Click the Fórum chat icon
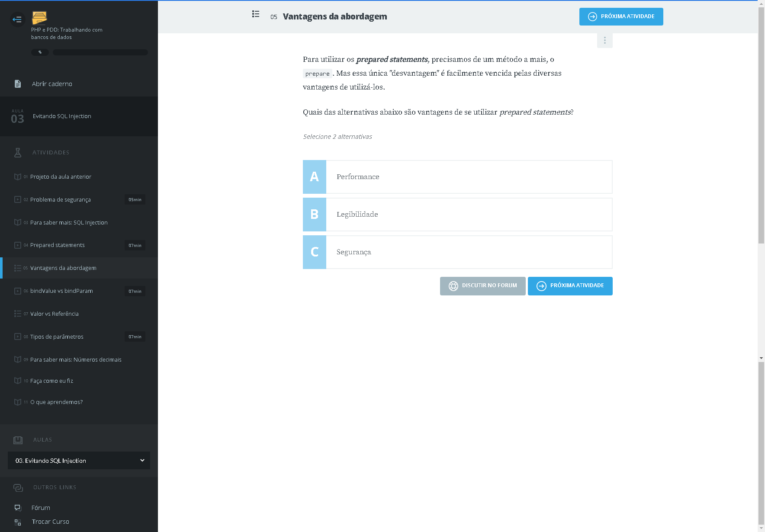 tap(18, 508)
